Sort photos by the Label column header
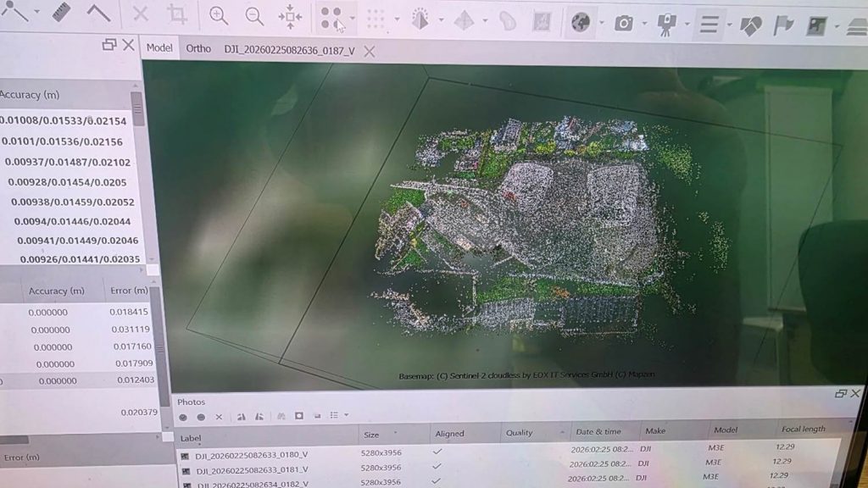Viewport: 868px width, 488px height. tap(191, 438)
